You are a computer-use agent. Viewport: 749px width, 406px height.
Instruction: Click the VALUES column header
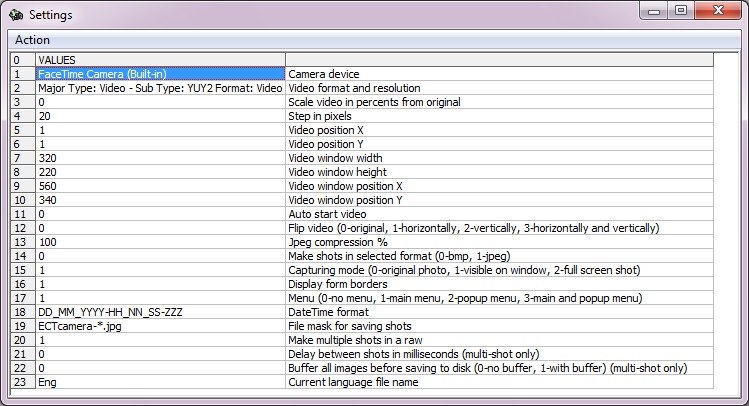(160, 60)
